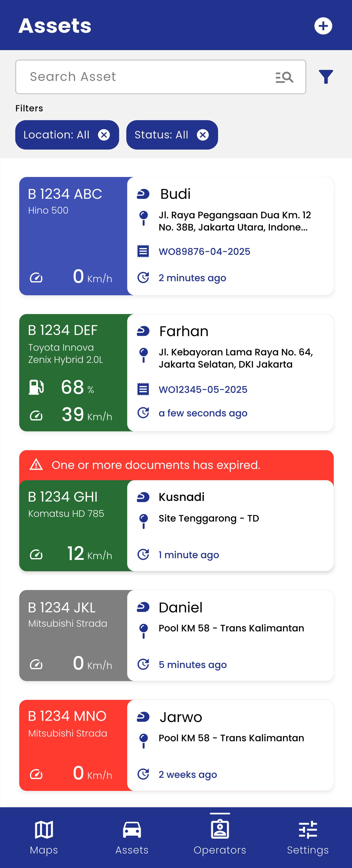This screenshot has height=868, width=352.
Task: Open the Status: All filter dropdown
Action: [x=161, y=135]
